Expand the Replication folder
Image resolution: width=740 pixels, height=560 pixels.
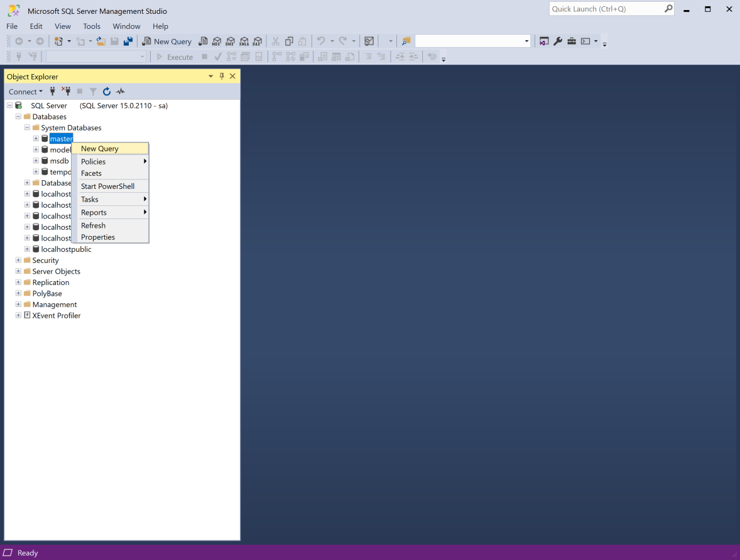18,282
